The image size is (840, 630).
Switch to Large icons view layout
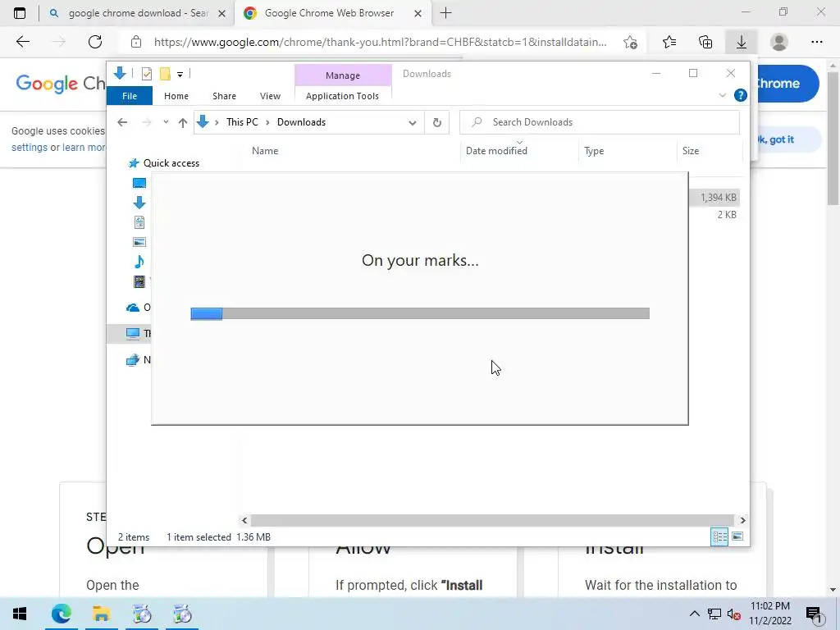[x=737, y=536]
